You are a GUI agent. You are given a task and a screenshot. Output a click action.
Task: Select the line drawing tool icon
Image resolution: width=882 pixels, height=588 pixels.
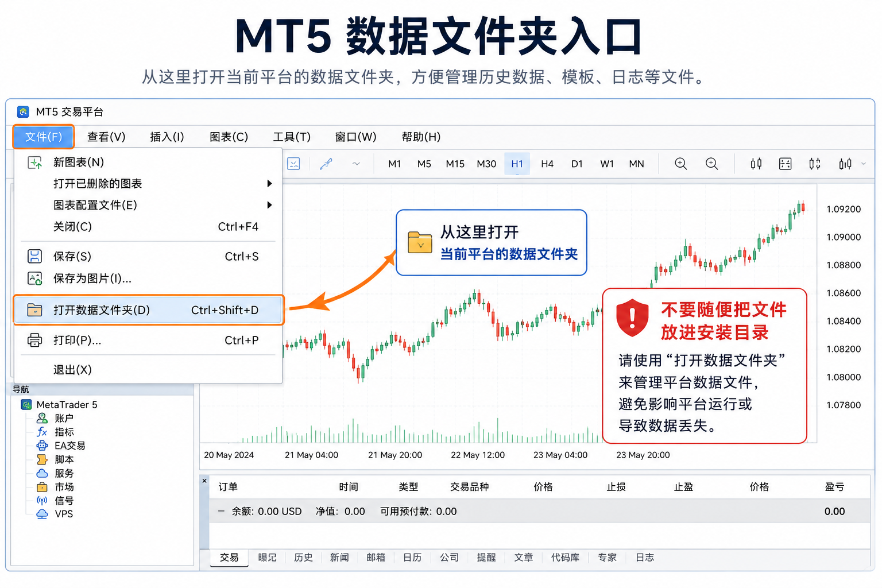click(x=326, y=164)
